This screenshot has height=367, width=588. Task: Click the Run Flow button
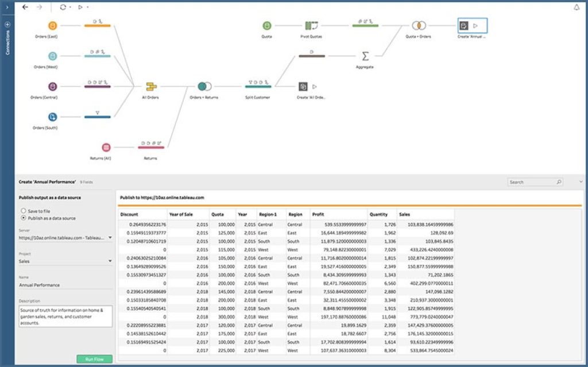(95, 359)
